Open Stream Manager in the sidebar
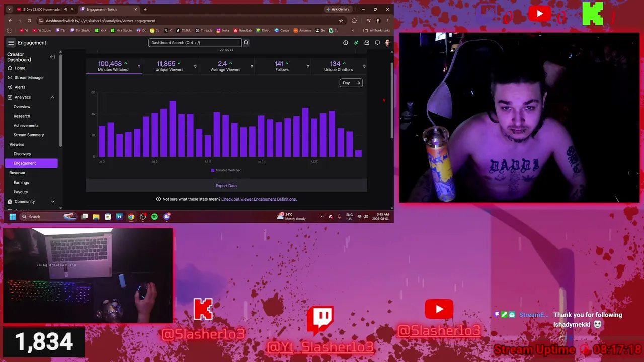Screen dimensions: 644x362 coord(29,78)
